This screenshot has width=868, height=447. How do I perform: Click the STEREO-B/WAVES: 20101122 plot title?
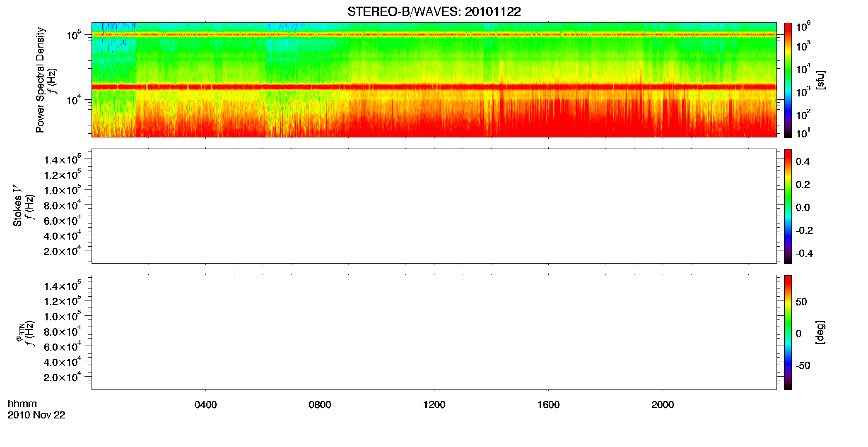point(434,12)
